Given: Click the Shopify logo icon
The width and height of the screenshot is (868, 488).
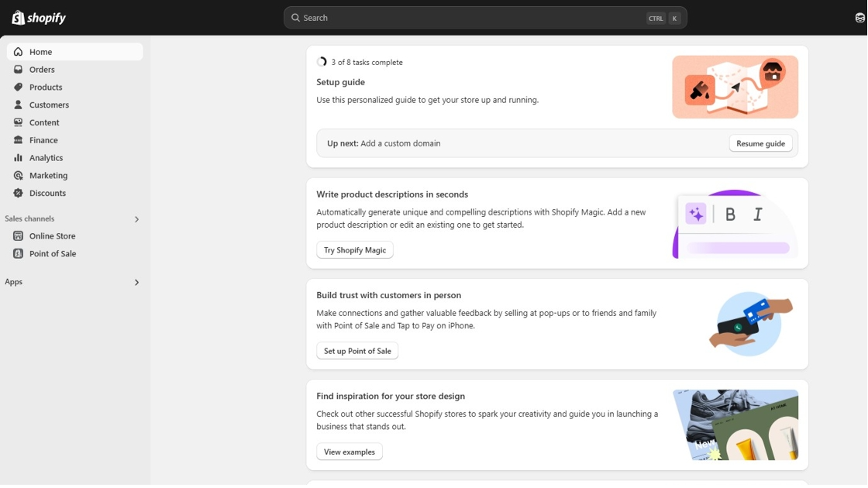Looking at the screenshot, I should point(18,17).
